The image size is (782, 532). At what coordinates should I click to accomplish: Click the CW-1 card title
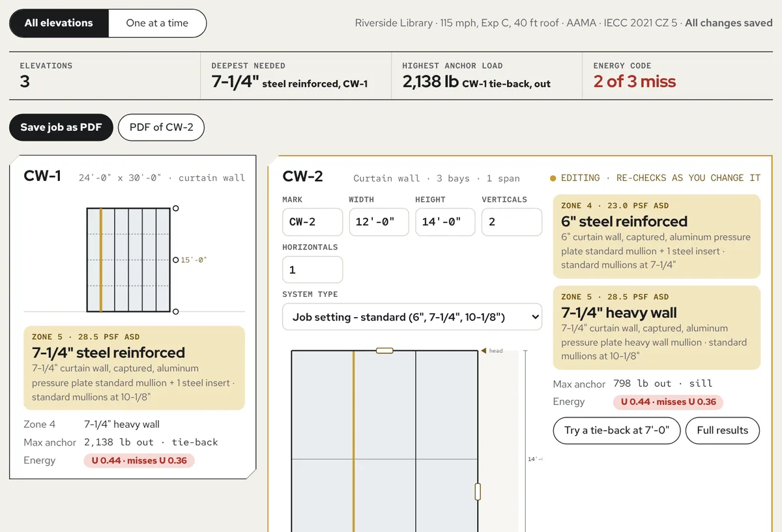pyautogui.click(x=42, y=176)
